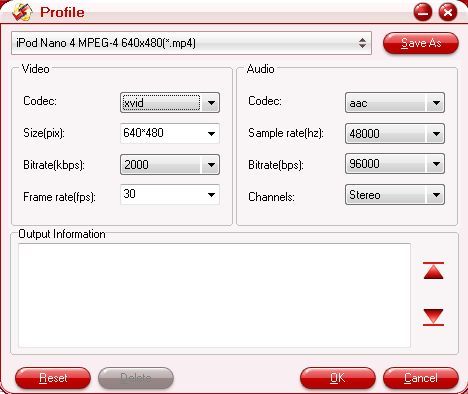Minimize the Profile dialog
Screen dimensions: 468x394
coord(423,12)
